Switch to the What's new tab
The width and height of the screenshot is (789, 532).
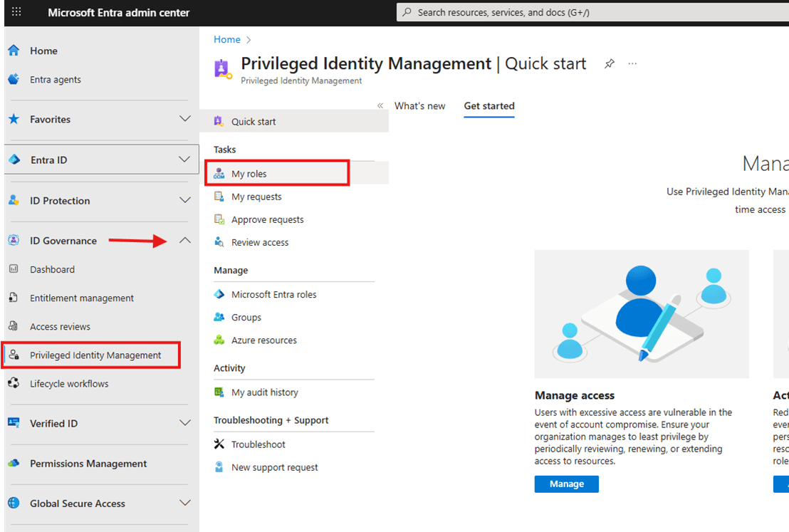point(419,106)
